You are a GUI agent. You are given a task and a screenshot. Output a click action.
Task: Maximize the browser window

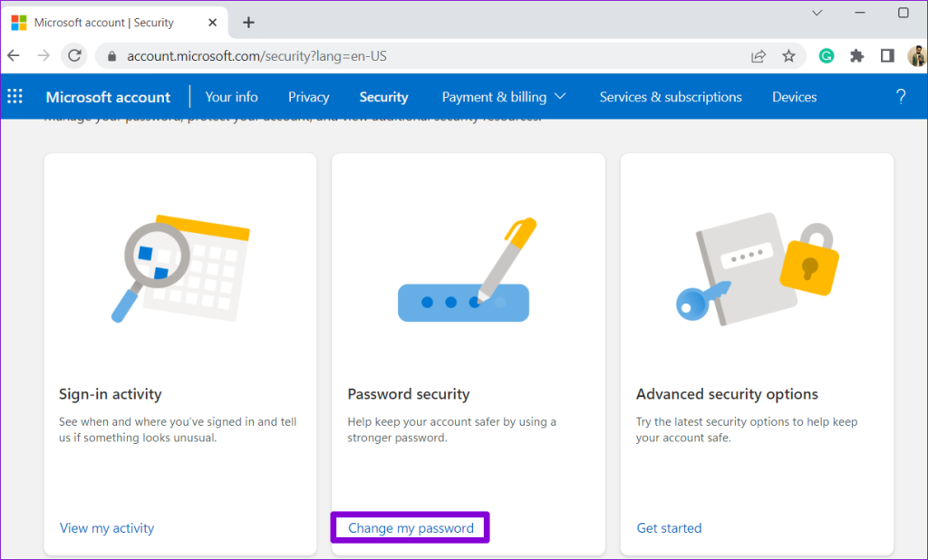pos(904,13)
